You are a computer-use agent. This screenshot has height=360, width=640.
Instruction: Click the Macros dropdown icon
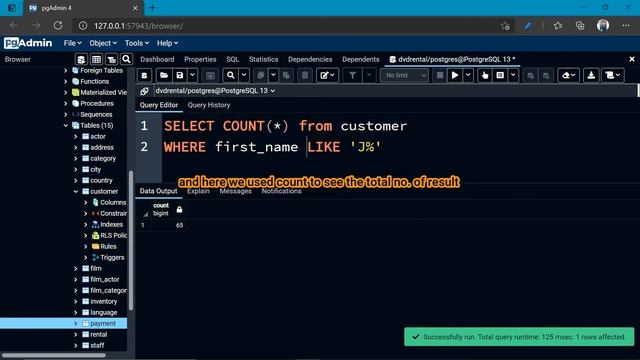point(612,75)
